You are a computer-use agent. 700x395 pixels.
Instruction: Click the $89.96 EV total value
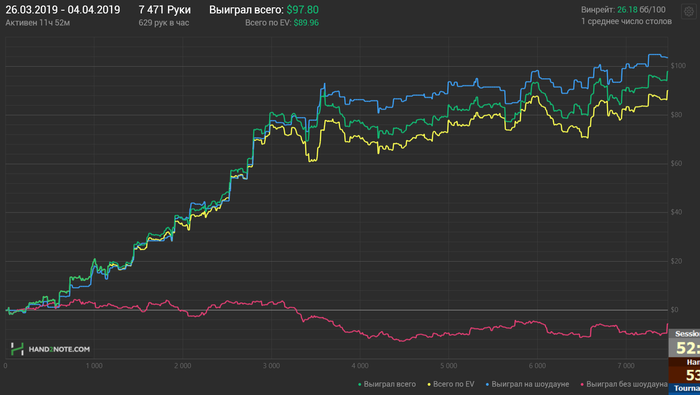coord(306,23)
